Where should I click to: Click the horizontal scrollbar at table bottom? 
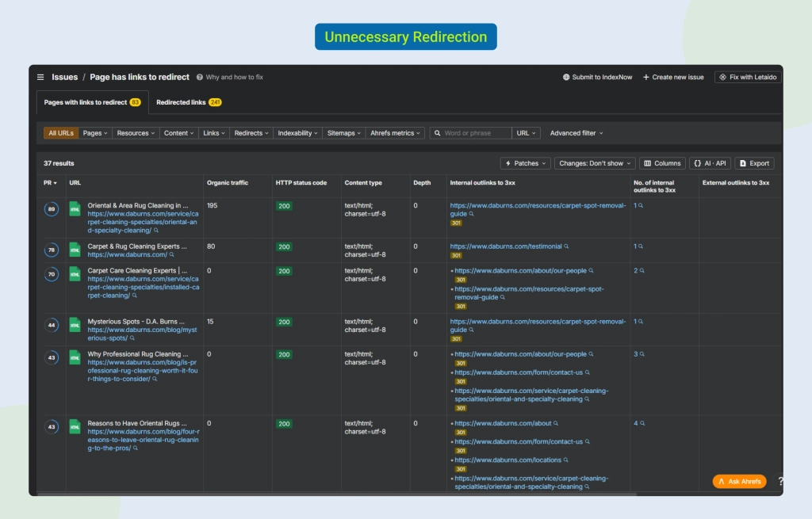336,494
